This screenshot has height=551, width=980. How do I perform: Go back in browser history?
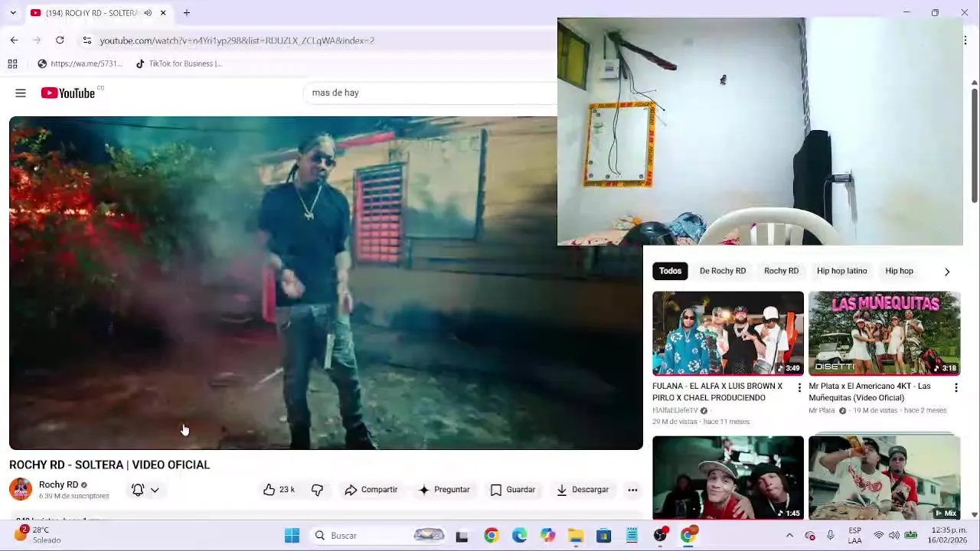tap(14, 40)
